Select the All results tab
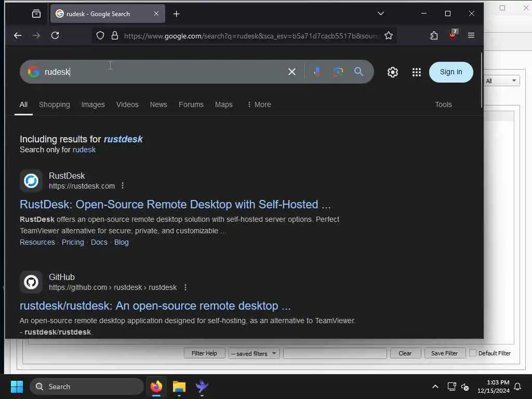Viewport: 532px width, 399px height. click(23, 104)
